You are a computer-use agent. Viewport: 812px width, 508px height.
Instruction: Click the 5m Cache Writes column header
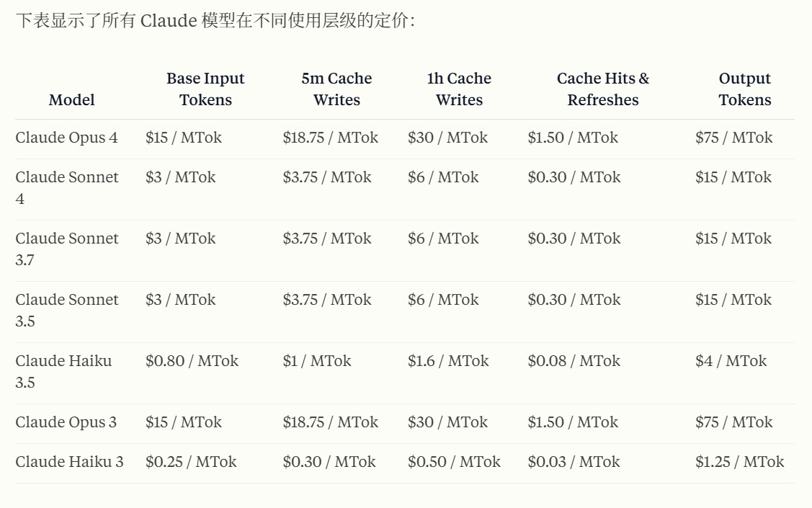click(336, 89)
